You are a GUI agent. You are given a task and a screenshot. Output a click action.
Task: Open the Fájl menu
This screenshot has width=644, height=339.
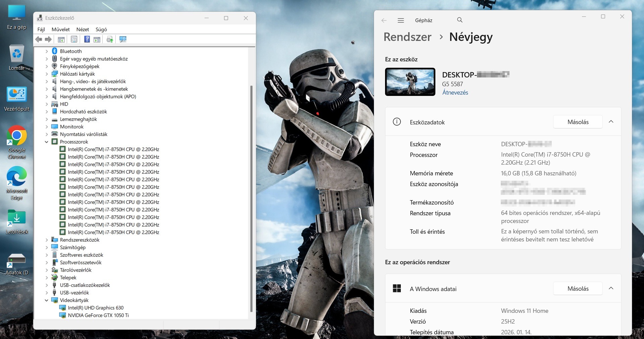[41, 30]
